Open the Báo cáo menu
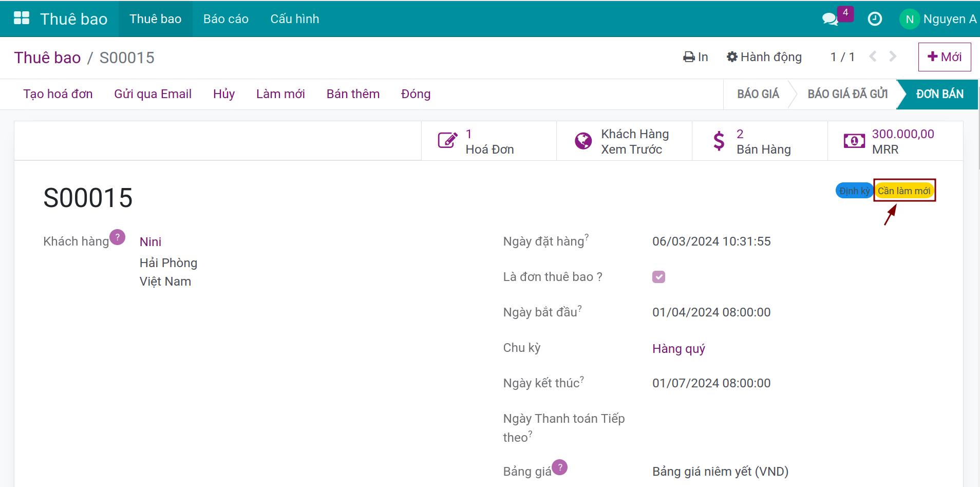The height and width of the screenshot is (487, 980). 225,19
